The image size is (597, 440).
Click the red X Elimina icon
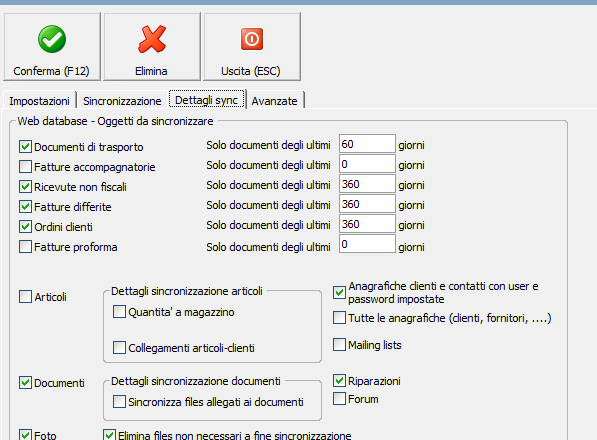tap(152, 39)
